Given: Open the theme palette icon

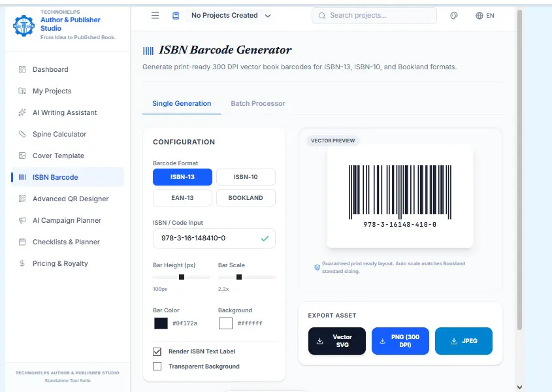Looking at the screenshot, I should pos(454,16).
